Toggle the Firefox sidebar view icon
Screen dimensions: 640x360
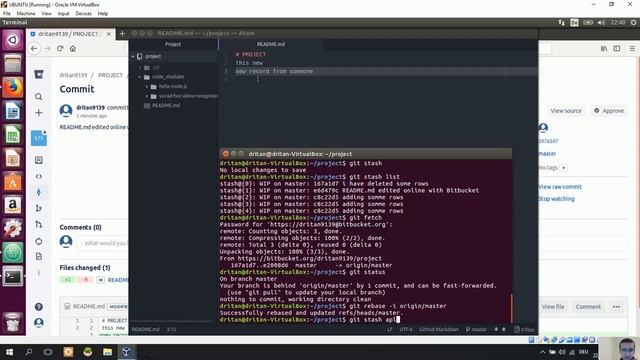(x=617, y=49)
